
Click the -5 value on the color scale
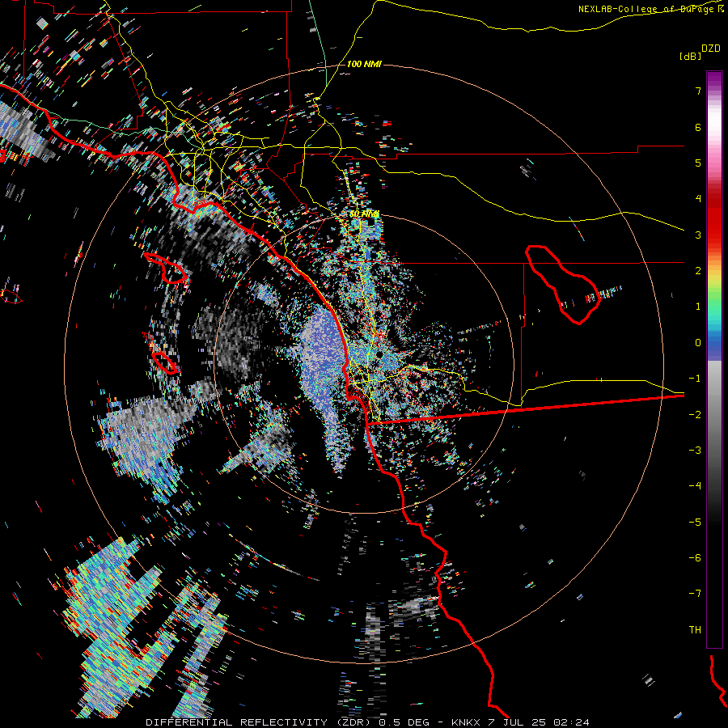coord(695,523)
